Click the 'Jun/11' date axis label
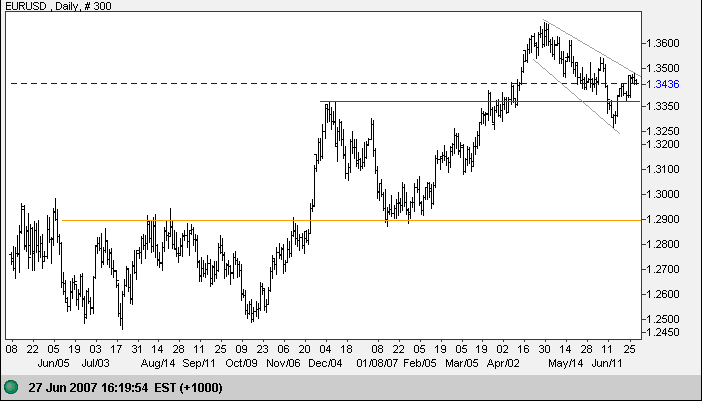702x401 pixels. tap(607, 363)
